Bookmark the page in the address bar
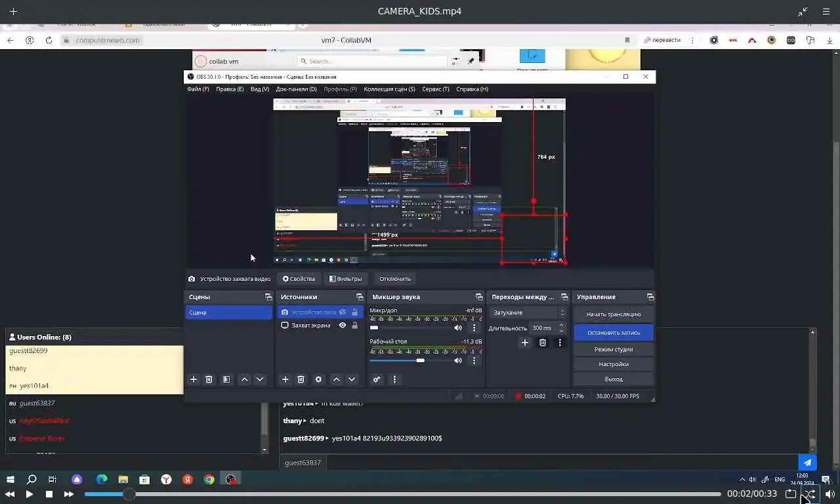Screen dimensions: 840x504 pos(627,40)
